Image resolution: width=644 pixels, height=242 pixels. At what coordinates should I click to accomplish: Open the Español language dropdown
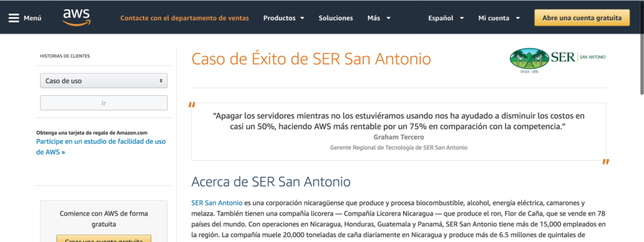point(446,18)
